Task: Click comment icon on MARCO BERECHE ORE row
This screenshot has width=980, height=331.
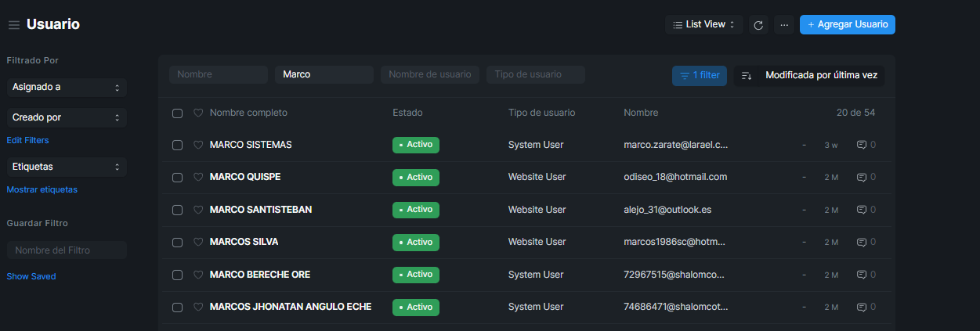Action: click(862, 275)
